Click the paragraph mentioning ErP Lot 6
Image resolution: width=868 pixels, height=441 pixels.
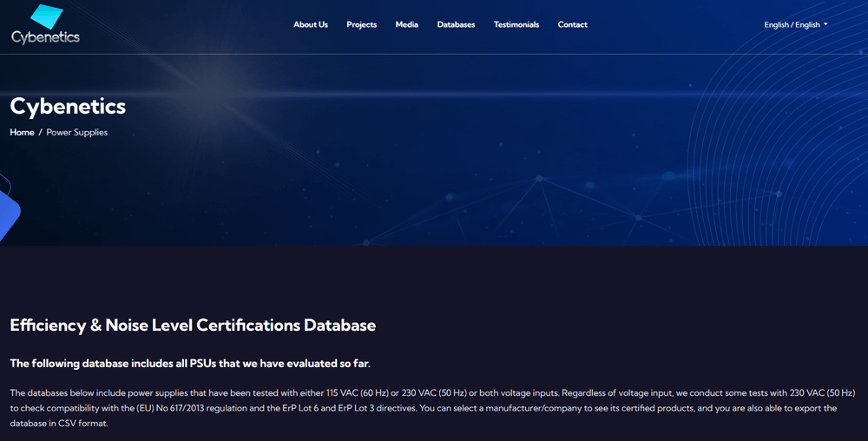pos(433,408)
